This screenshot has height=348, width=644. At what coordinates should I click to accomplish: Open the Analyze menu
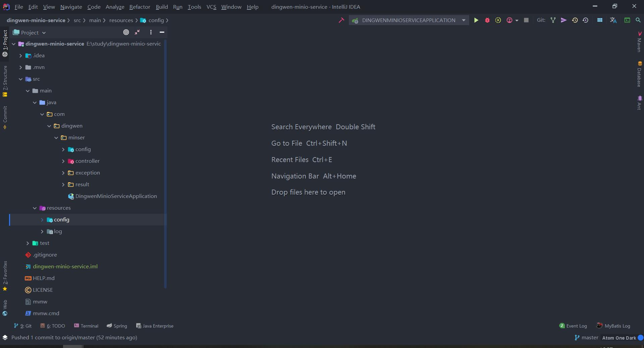tap(115, 7)
